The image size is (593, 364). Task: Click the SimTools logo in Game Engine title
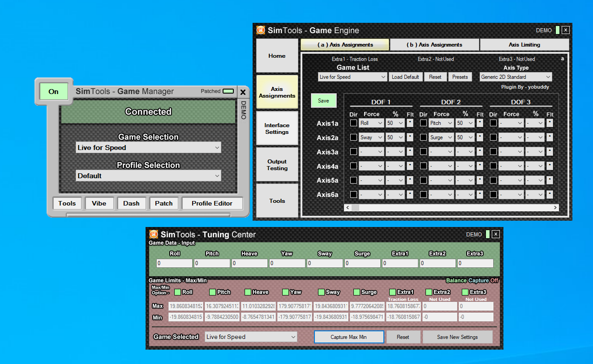pyautogui.click(x=261, y=30)
